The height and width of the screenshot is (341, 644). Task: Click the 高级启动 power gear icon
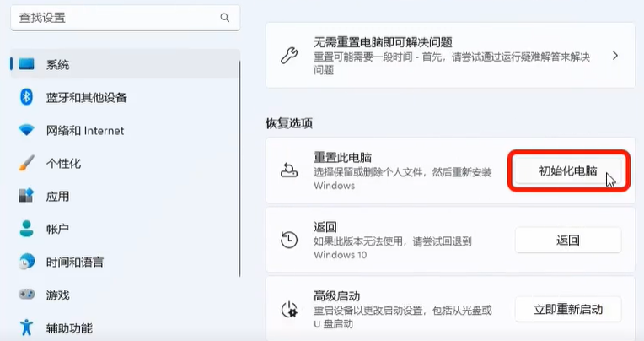coord(289,309)
